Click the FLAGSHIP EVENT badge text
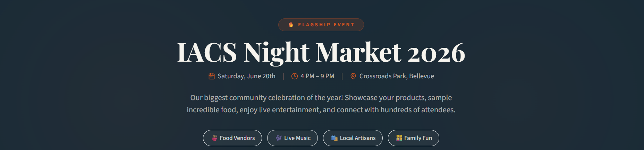The width and height of the screenshot is (644, 150). (x=326, y=25)
